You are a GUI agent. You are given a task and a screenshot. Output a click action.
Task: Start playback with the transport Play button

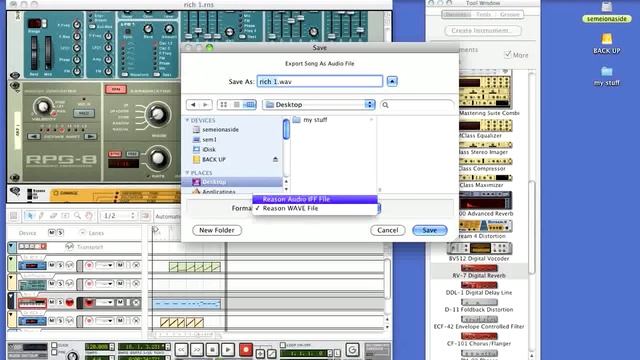(228, 350)
